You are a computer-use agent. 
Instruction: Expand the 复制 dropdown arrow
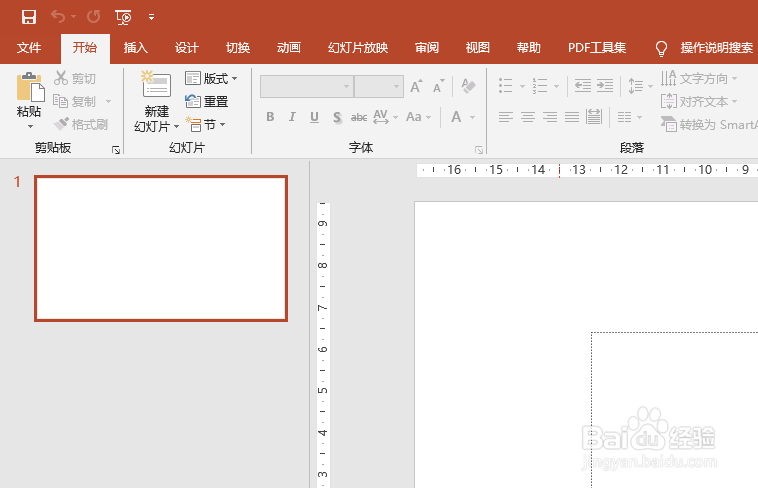click(x=108, y=102)
